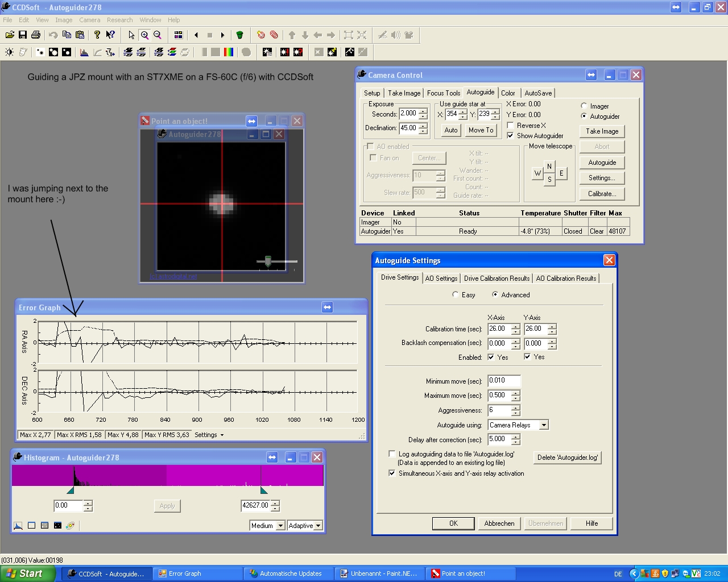Toggle X-Axis Enabled Yes checkbox
The width and height of the screenshot is (728, 582).
[x=491, y=357]
